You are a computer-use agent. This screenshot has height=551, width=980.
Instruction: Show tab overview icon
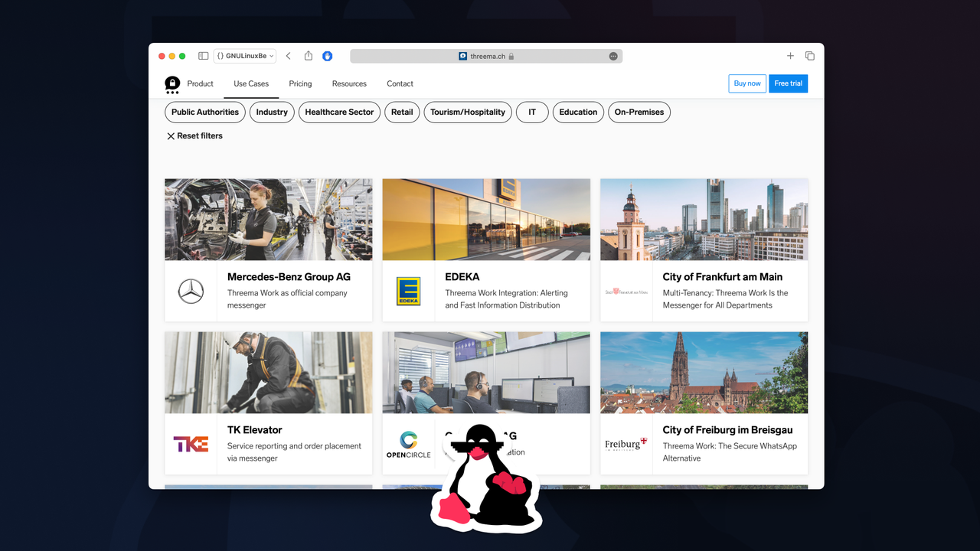coord(809,56)
